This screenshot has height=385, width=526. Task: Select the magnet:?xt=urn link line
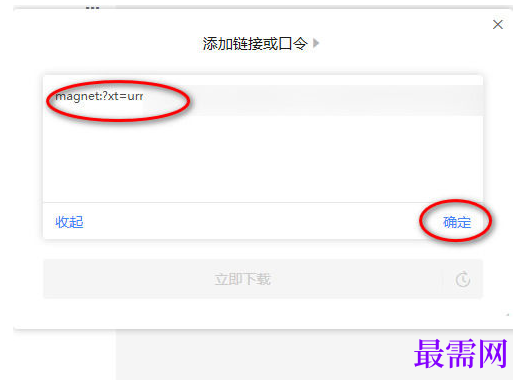tap(99, 97)
